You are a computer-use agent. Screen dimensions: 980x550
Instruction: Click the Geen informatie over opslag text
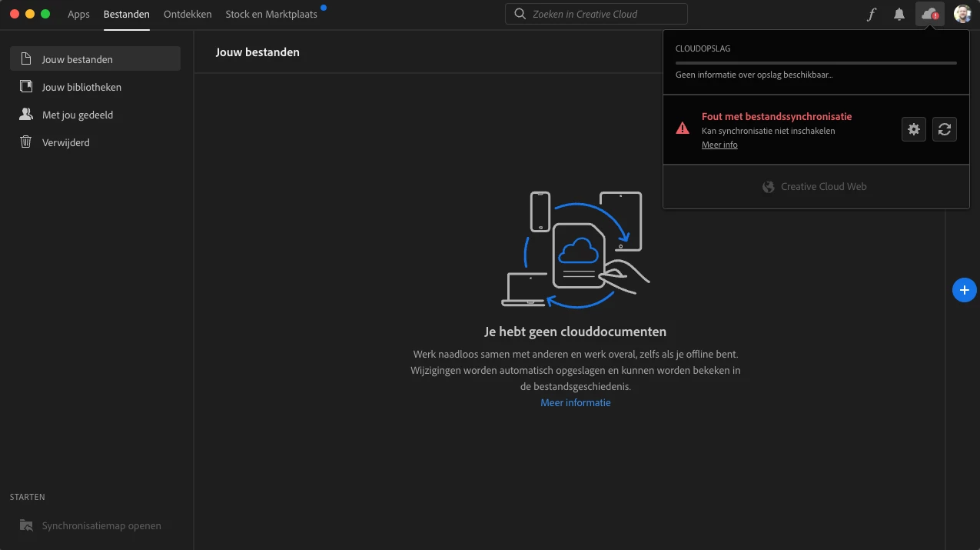tap(754, 75)
